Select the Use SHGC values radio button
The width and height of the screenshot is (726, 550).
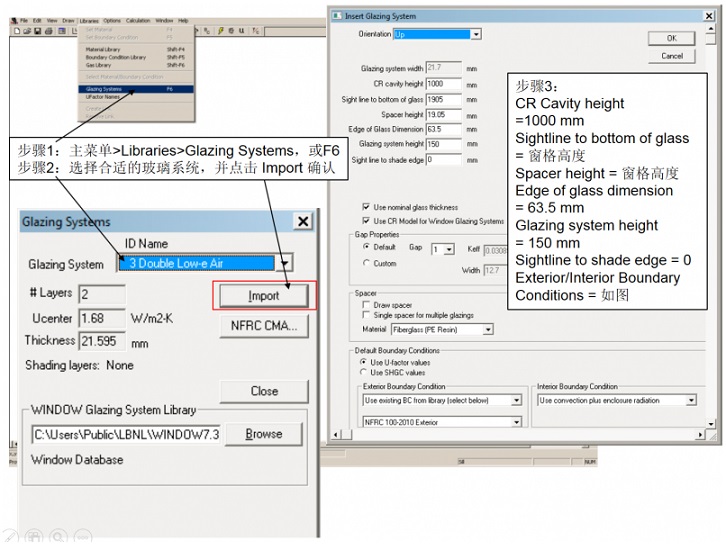(363, 373)
